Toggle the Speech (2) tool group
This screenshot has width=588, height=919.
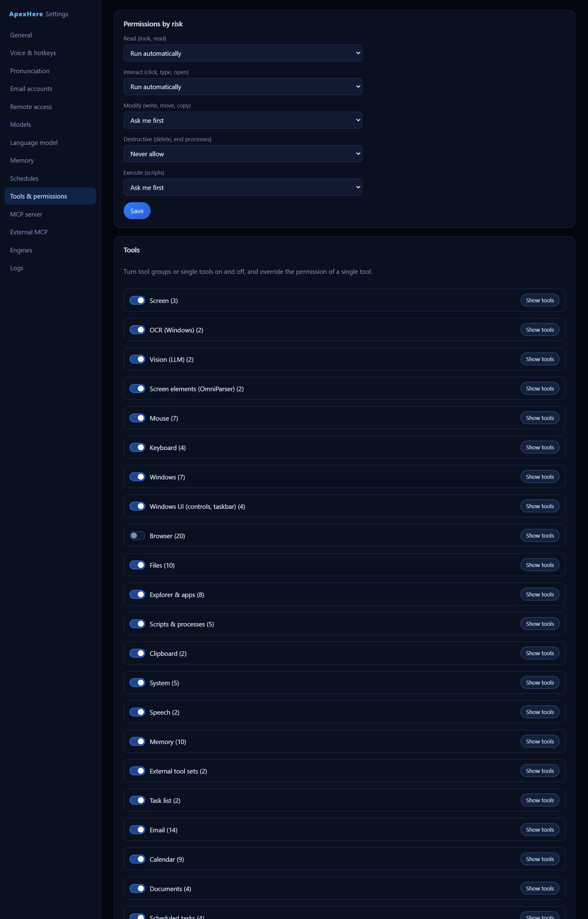click(137, 712)
